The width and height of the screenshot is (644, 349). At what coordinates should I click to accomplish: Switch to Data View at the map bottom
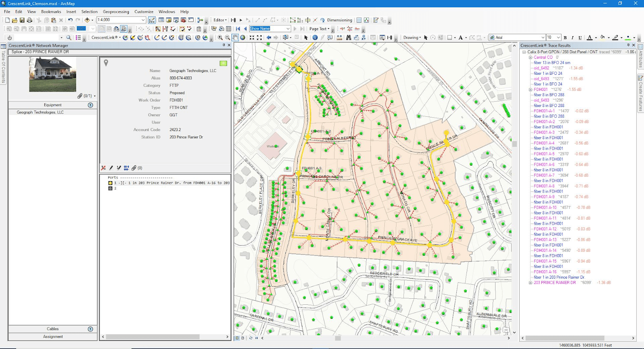coord(237,338)
